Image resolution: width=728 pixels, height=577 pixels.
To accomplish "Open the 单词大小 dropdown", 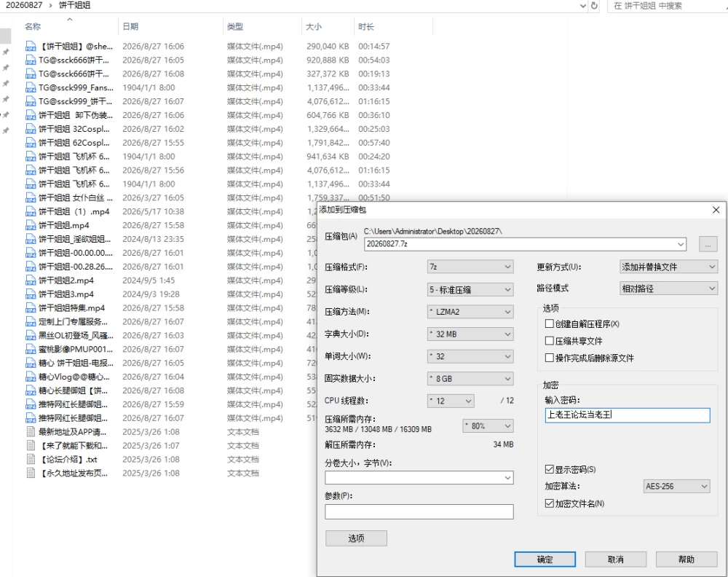I will pos(470,356).
